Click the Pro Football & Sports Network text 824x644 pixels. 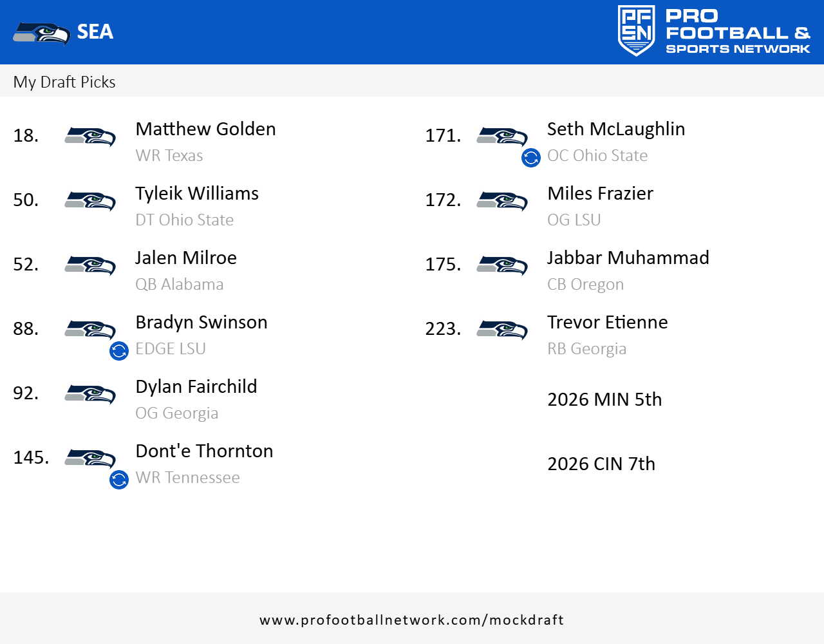click(737, 32)
